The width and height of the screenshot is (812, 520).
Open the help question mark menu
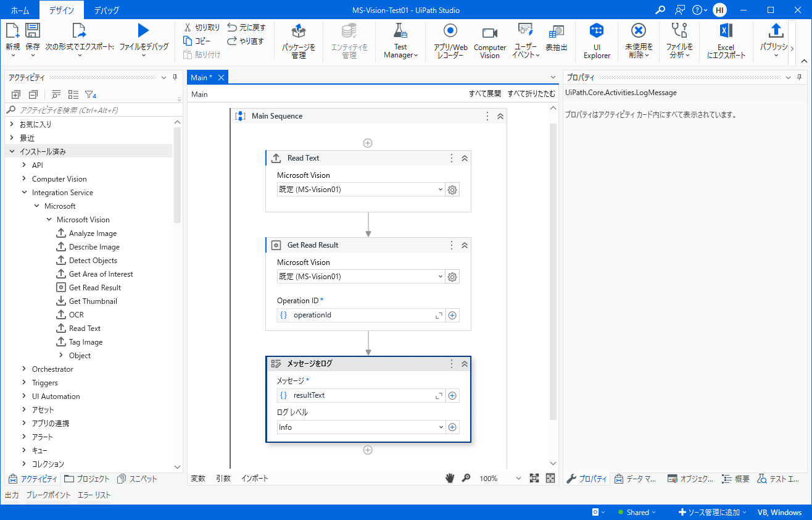coord(700,10)
